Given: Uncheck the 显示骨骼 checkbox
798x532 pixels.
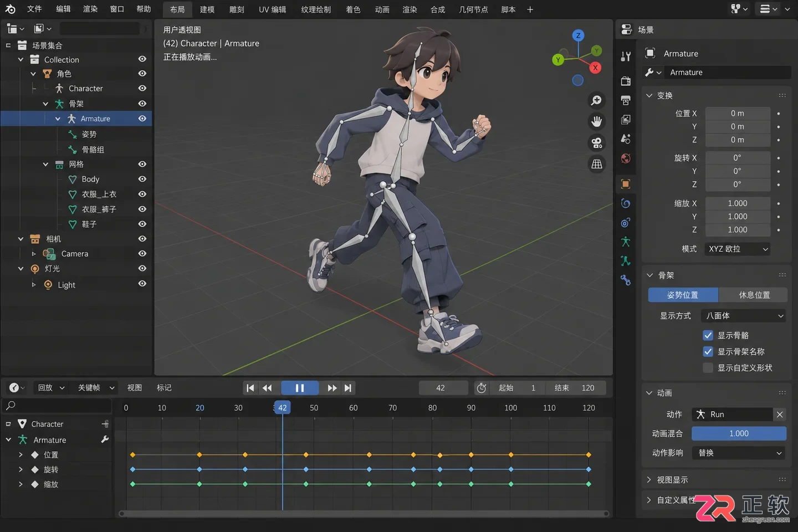Looking at the screenshot, I should (708, 335).
